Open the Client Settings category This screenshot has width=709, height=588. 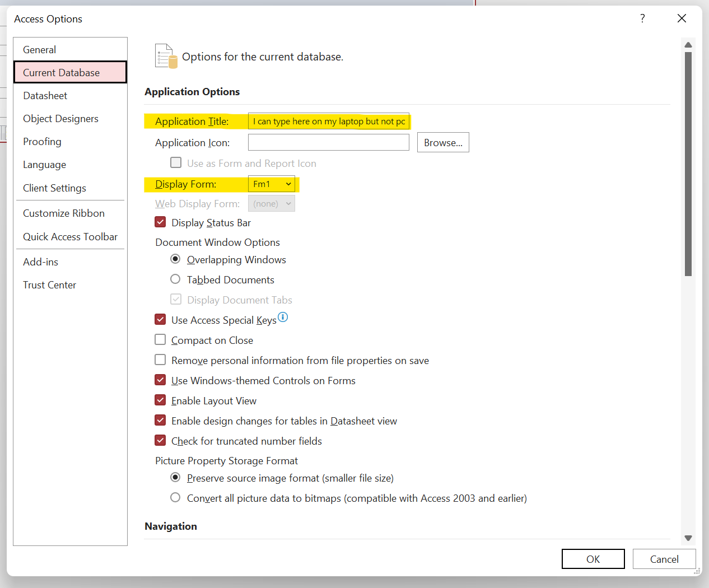[x=71, y=188]
